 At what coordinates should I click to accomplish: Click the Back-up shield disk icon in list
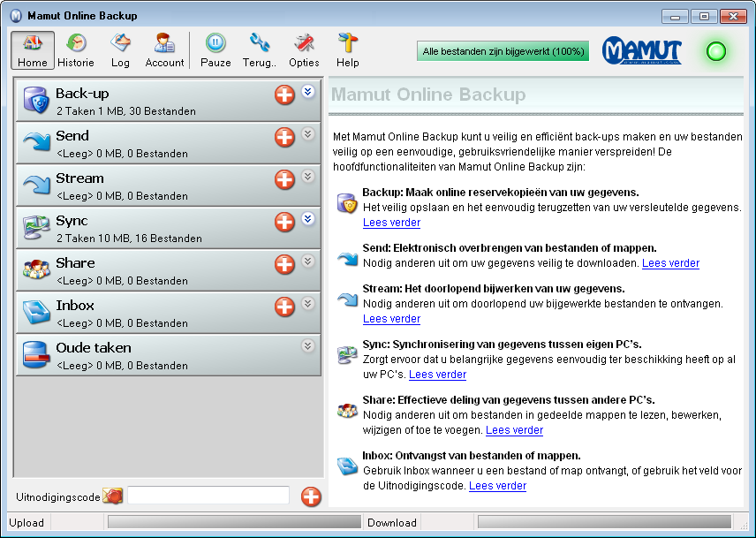coord(36,101)
